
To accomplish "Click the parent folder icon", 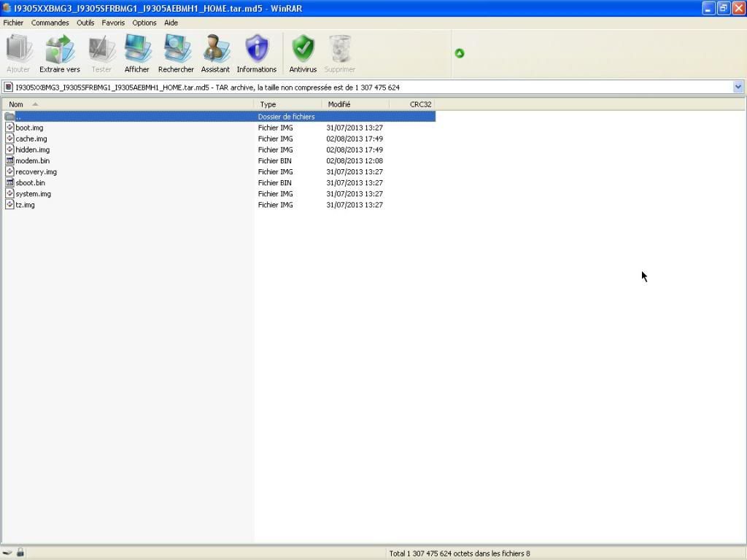I will 9,116.
